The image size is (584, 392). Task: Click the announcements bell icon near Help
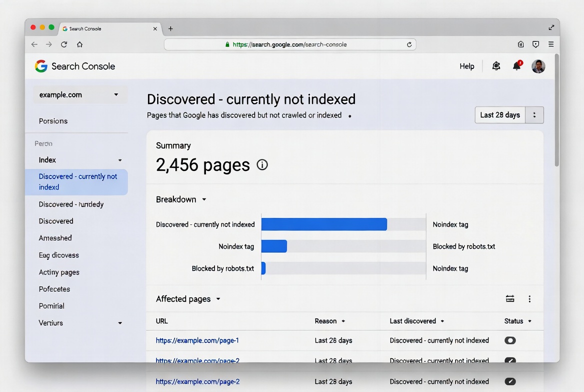click(495, 65)
